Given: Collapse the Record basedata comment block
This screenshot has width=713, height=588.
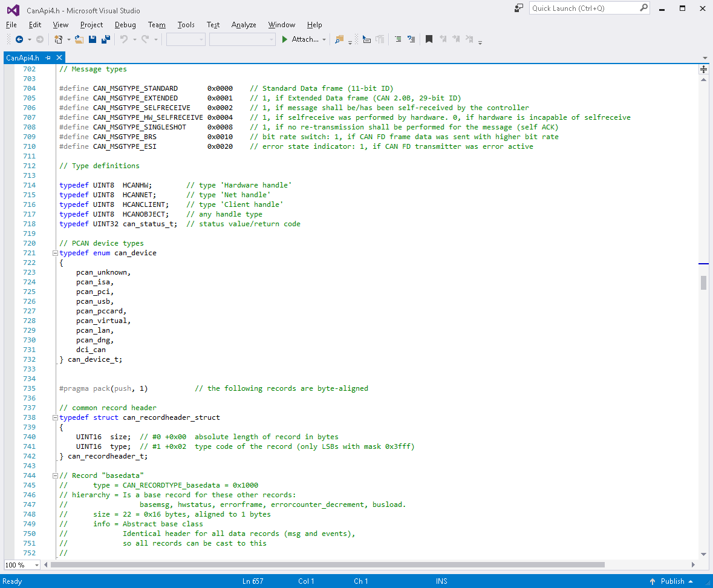Looking at the screenshot, I should [x=55, y=475].
